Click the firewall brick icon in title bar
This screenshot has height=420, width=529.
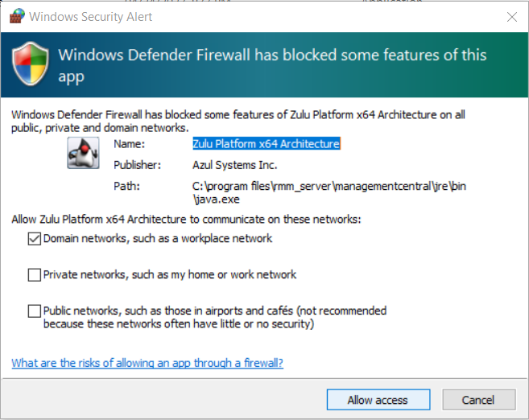(x=16, y=16)
